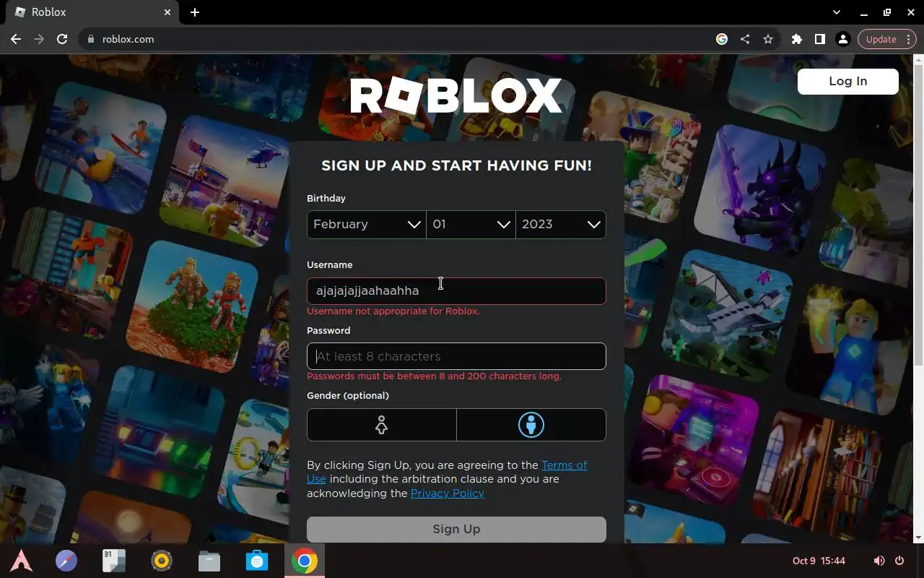Open a new browser tab

click(195, 12)
